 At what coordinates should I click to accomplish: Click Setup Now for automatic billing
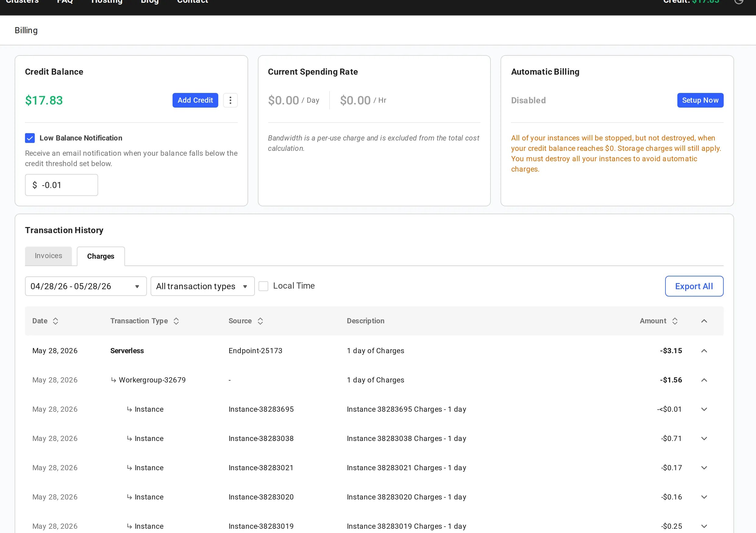pos(700,100)
